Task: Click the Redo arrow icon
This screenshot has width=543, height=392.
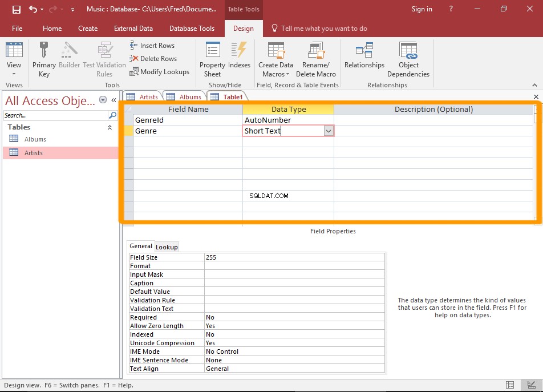Action: [x=53, y=9]
